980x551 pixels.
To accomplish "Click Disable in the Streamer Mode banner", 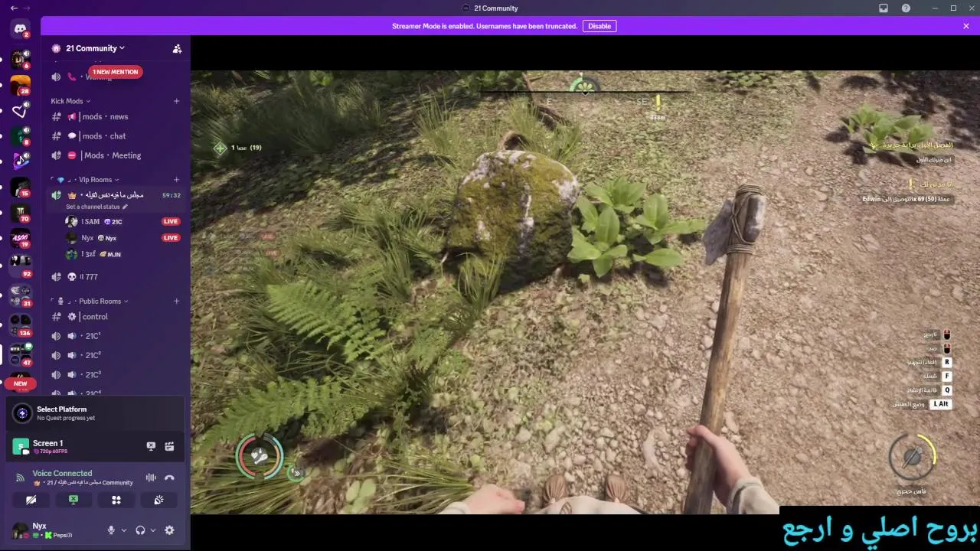I will coord(599,26).
